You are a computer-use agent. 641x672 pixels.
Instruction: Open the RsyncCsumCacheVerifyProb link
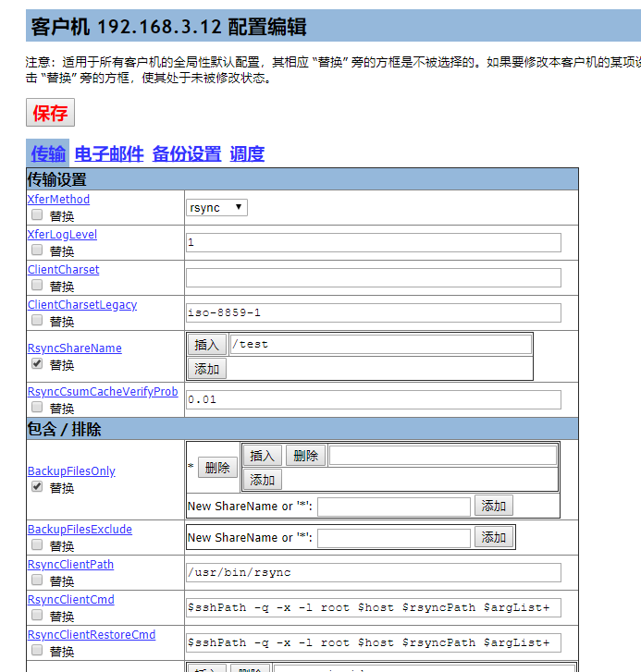coord(103,392)
